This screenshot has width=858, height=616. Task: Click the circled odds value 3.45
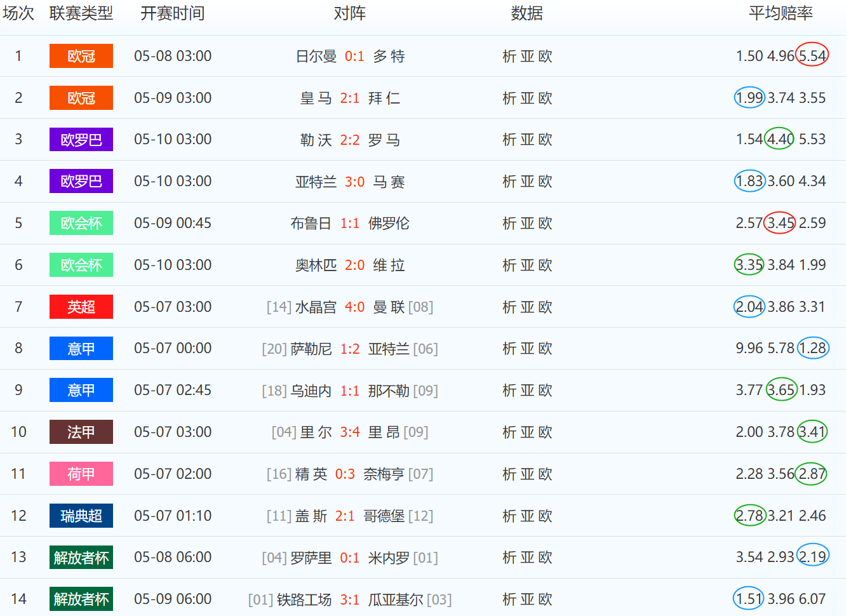tap(781, 223)
